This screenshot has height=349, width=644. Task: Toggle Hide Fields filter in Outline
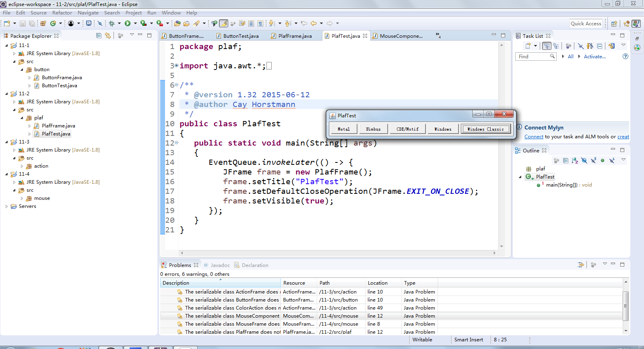(x=584, y=160)
